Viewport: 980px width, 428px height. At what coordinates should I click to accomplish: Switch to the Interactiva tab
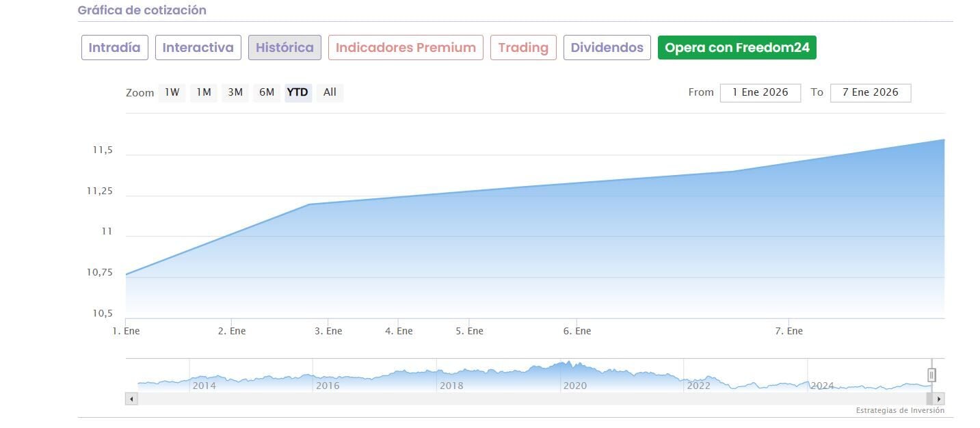[198, 48]
